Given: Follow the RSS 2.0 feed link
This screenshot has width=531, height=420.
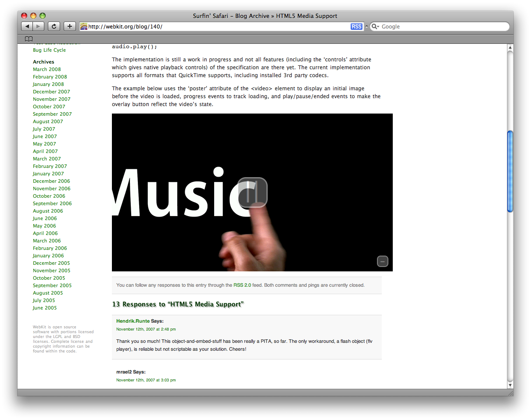Looking at the screenshot, I should point(242,285).
